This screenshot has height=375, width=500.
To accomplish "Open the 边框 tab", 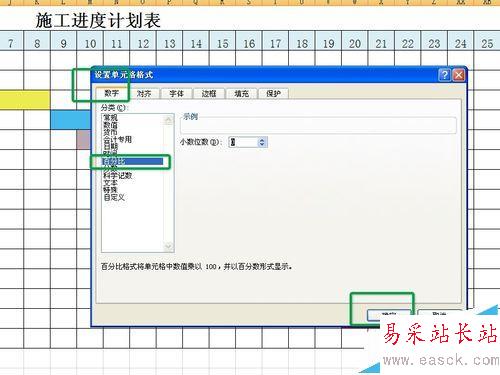I will (209, 94).
